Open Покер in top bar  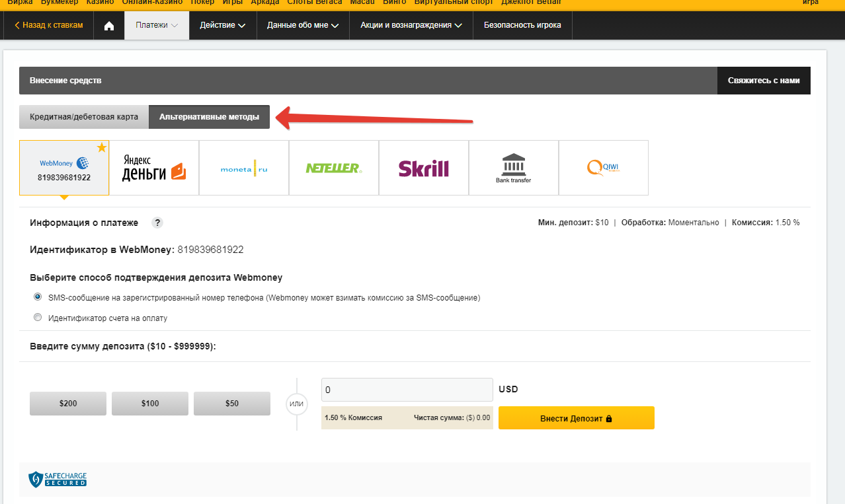coord(202,3)
